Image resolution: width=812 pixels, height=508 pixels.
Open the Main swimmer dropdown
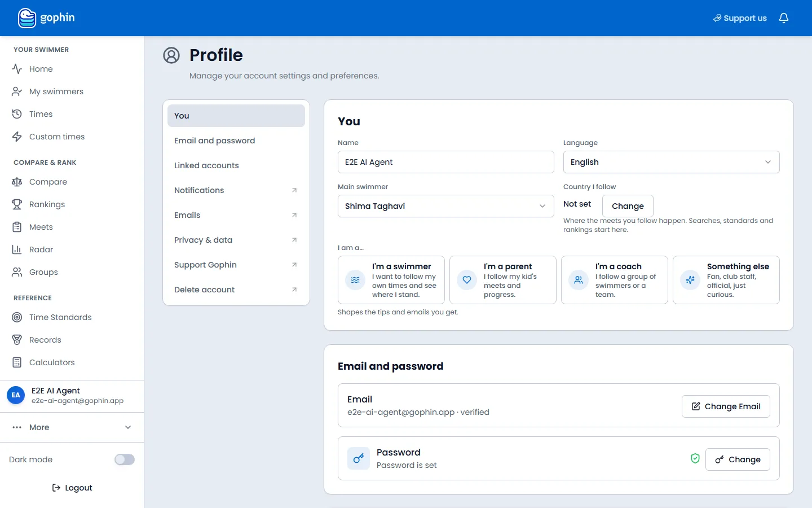446,206
